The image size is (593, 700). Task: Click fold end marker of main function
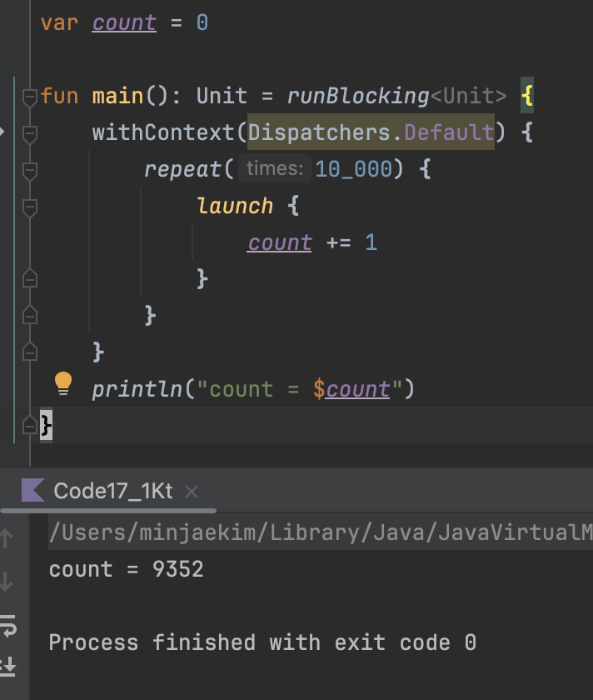tap(30, 424)
